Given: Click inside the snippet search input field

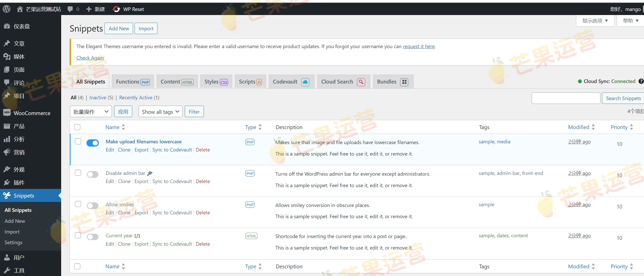Looking at the screenshot, I should (566, 98).
